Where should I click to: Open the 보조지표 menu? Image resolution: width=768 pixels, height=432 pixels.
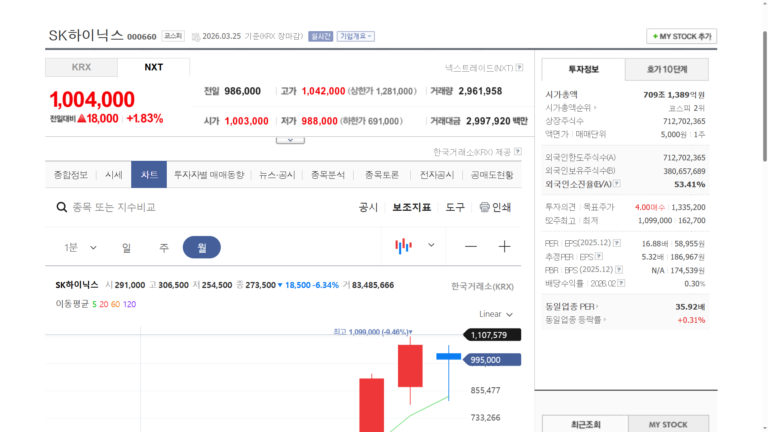(x=411, y=207)
